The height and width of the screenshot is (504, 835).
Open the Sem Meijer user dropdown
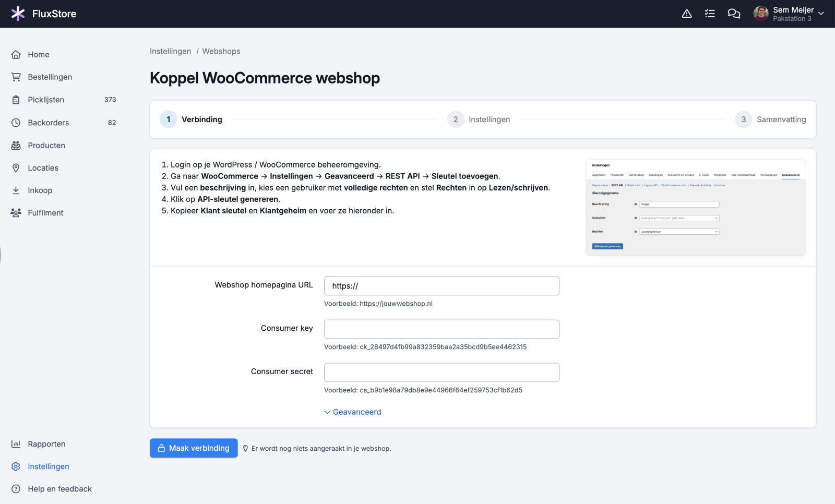[789, 14]
